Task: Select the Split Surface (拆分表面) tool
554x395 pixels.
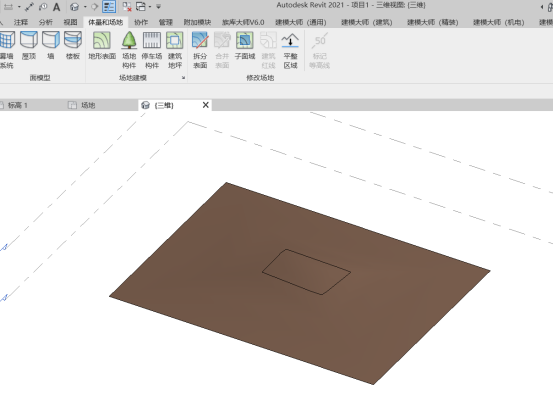Action: [x=200, y=50]
